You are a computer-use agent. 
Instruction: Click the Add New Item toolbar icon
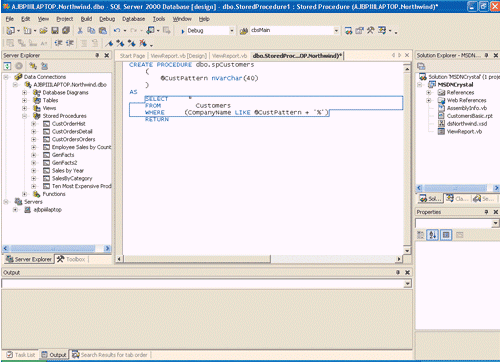click(27, 31)
